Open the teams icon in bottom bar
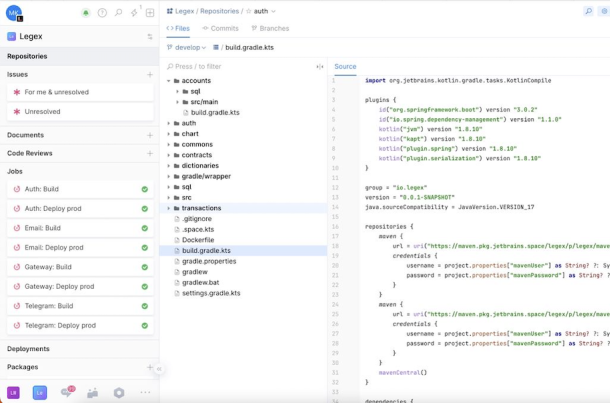This screenshot has height=403, width=610. [x=93, y=393]
